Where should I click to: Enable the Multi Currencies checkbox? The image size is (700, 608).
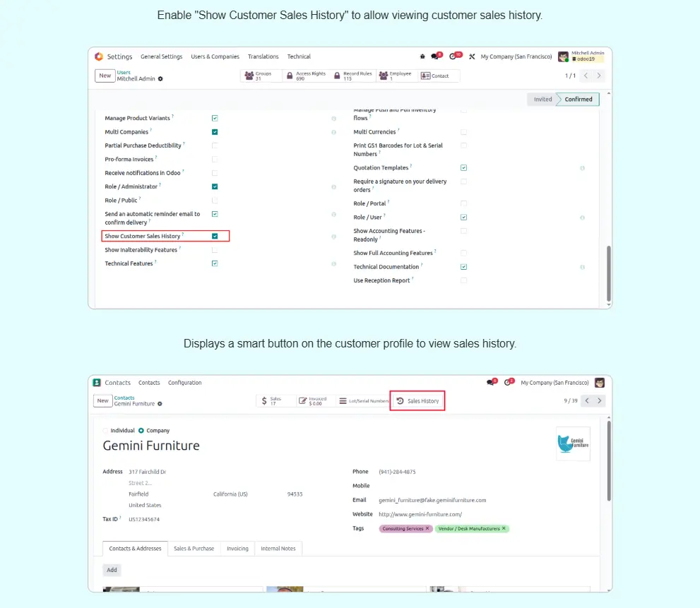pyautogui.click(x=463, y=132)
